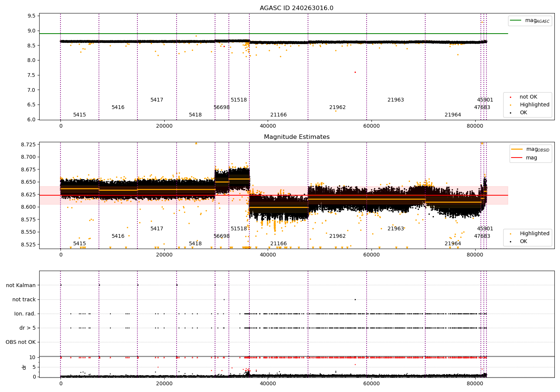Click OBSID label 21963 in Magnitude Estimates plot
The width and height of the screenshot is (560, 392).
396,228
